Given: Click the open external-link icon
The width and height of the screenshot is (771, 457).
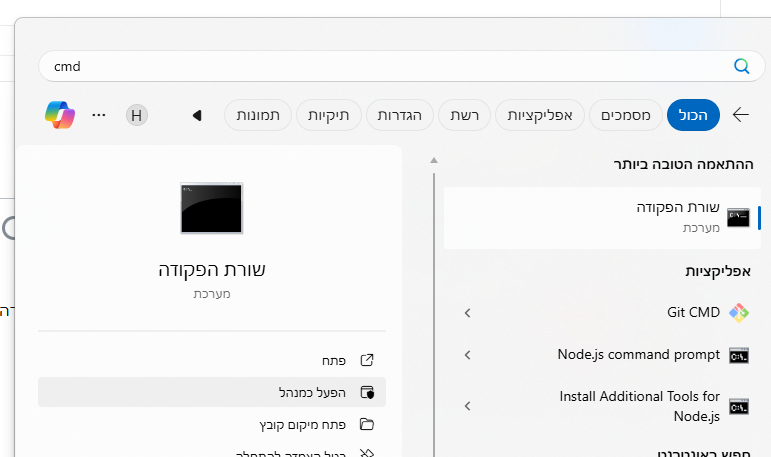Looking at the screenshot, I should pyautogui.click(x=367, y=360).
